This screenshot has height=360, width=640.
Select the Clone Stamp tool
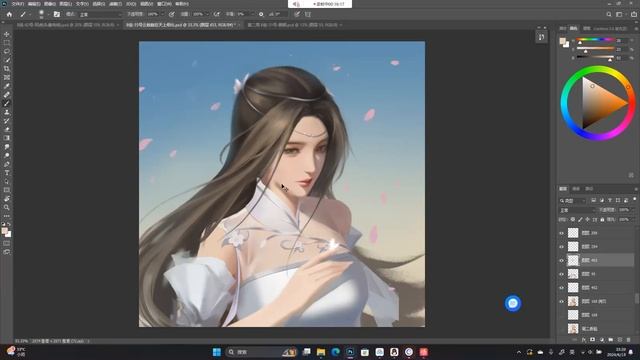tap(7, 112)
